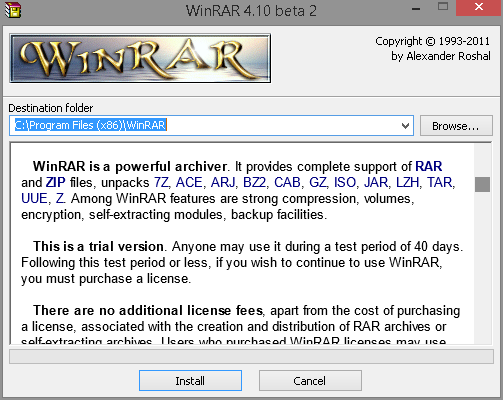Screen dimensions: 503x400
Task: Click the 'LZH' format text
Action: click(407, 182)
